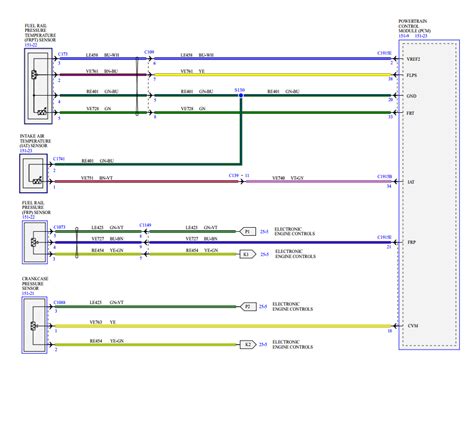Click the Powertrain Control Module (PCM) title
474x425 pixels.
coord(414,26)
